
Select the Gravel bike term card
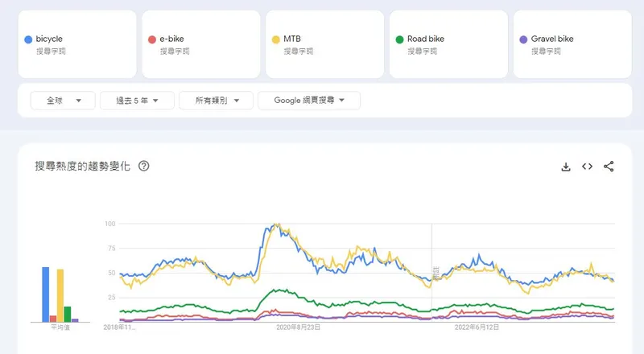tap(572, 44)
